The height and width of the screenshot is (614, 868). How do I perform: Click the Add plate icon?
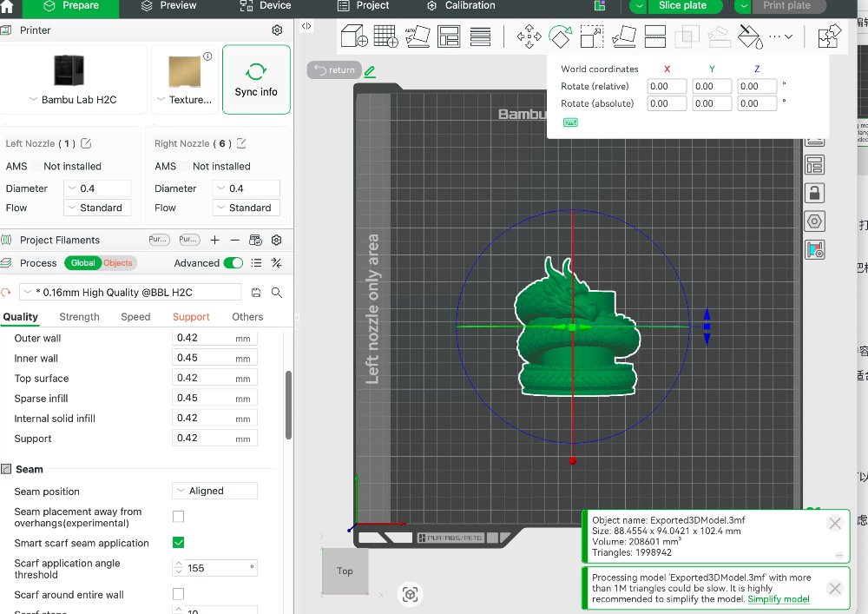coord(386,36)
